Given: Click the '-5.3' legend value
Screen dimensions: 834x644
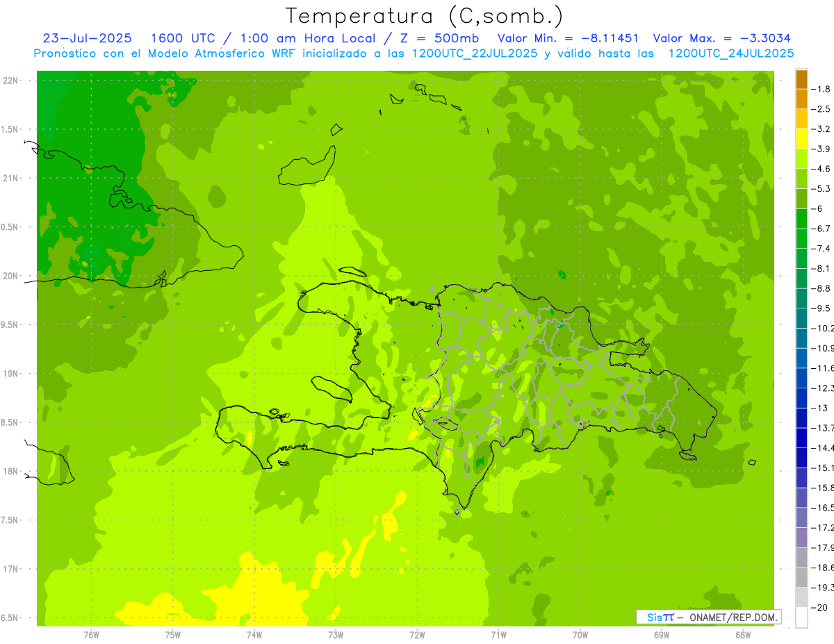Looking at the screenshot, I should click(x=820, y=189).
